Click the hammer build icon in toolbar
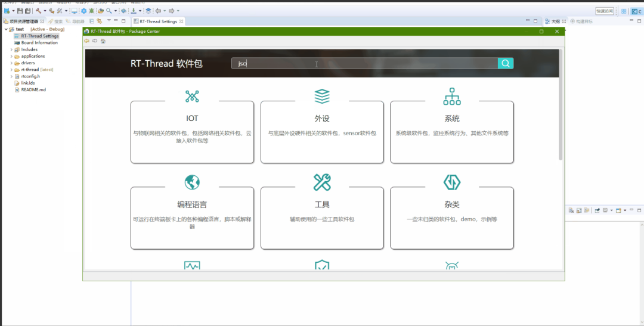Viewport: 644px width, 326px height. coord(38,11)
